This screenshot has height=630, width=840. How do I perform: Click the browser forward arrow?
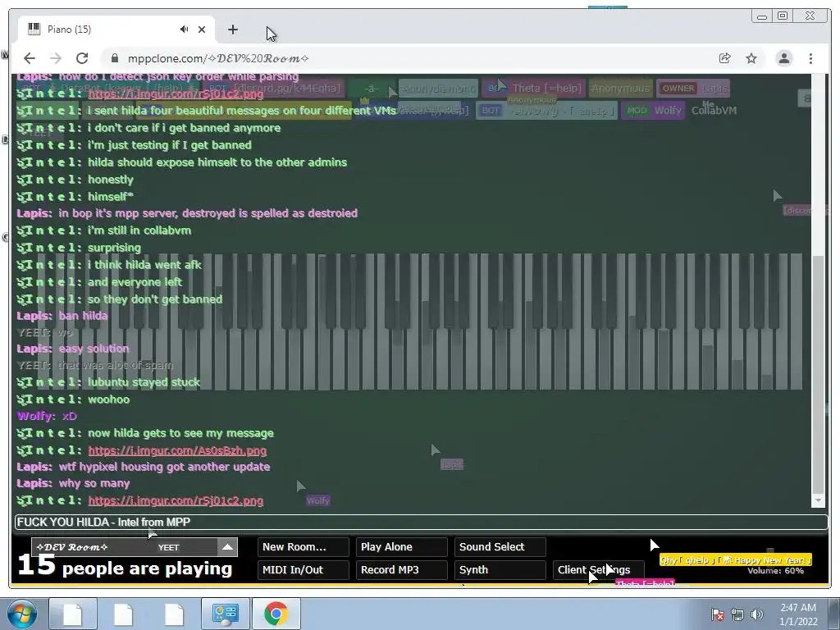coord(56,58)
